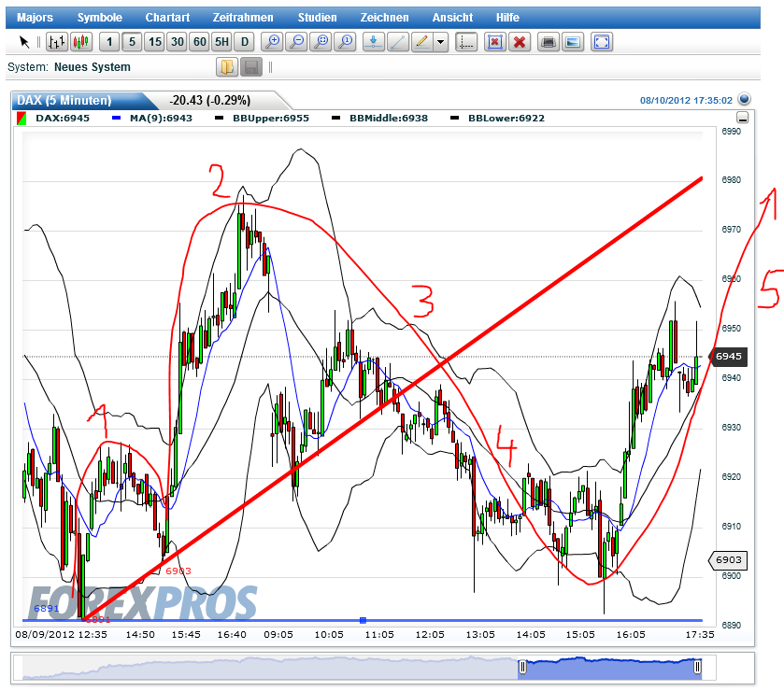Click the save system disk icon

point(251,67)
